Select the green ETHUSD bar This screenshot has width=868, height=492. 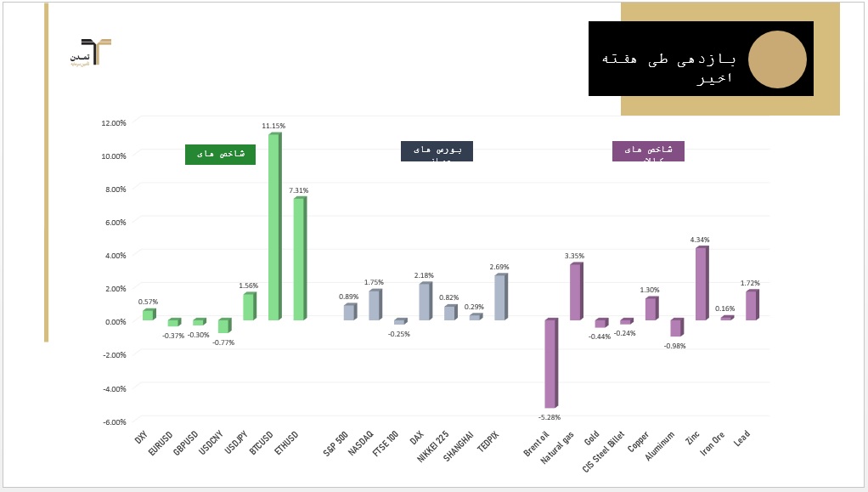coord(299,258)
